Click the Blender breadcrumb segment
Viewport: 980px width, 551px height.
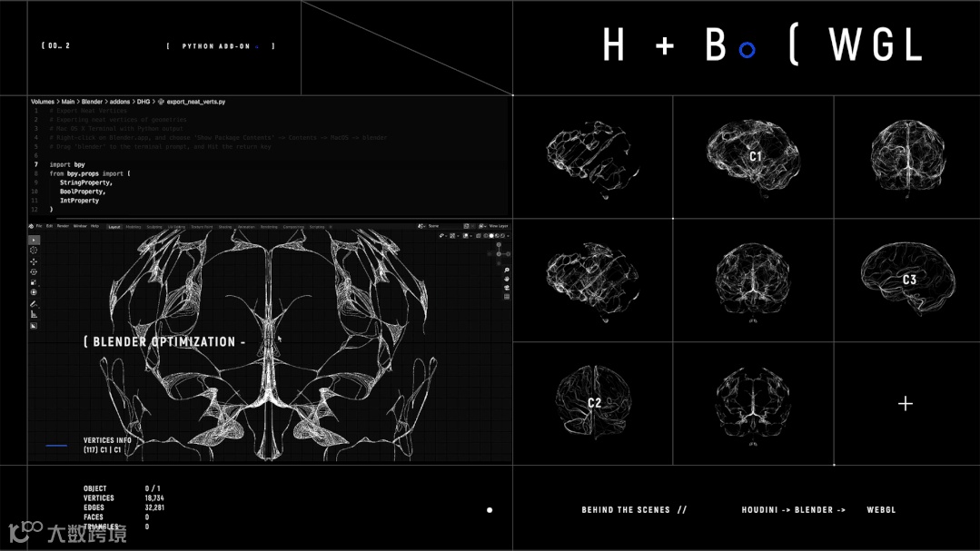92,101
